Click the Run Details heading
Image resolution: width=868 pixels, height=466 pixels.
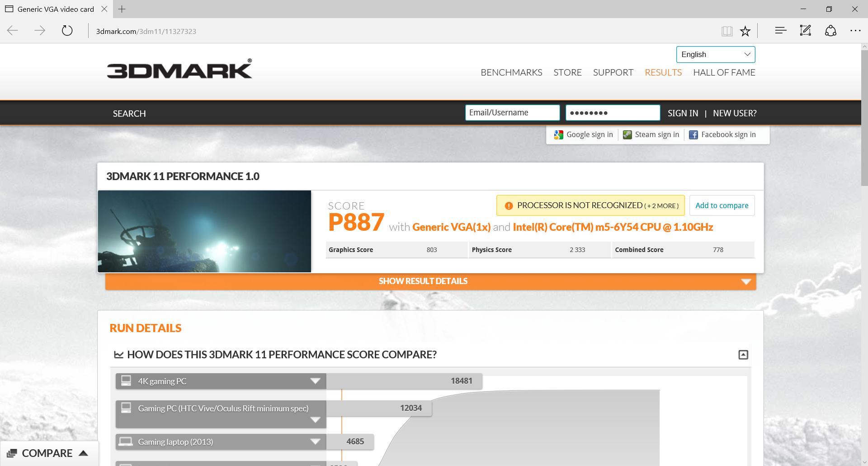(x=146, y=328)
